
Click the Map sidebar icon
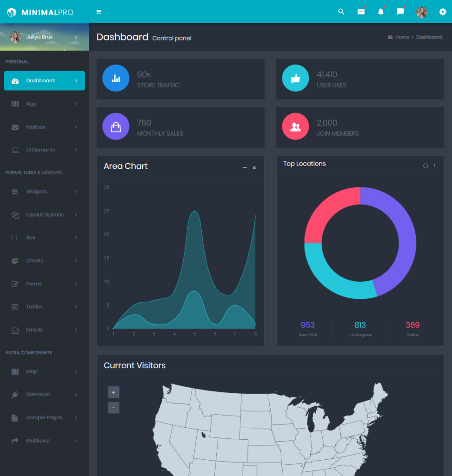point(15,372)
